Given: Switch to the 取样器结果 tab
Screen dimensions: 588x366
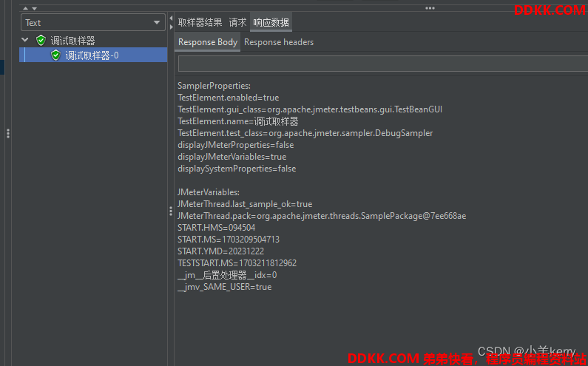Looking at the screenshot, I should coord(200,22).
